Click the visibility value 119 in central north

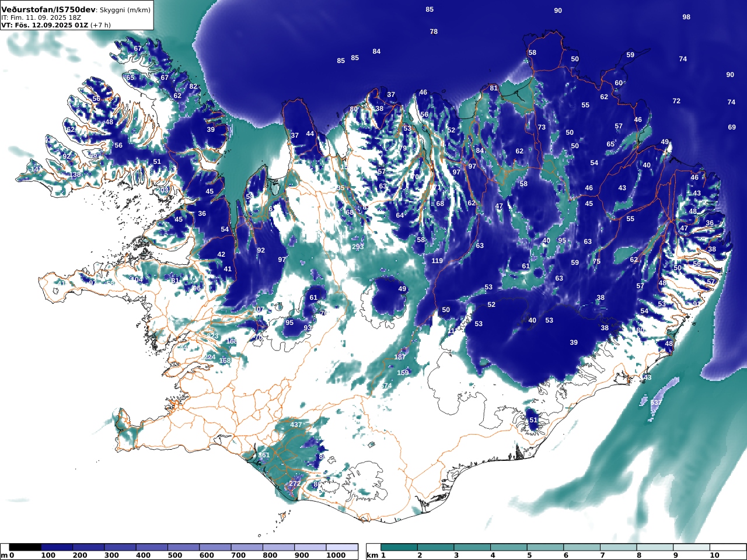[x=437, y=261]
